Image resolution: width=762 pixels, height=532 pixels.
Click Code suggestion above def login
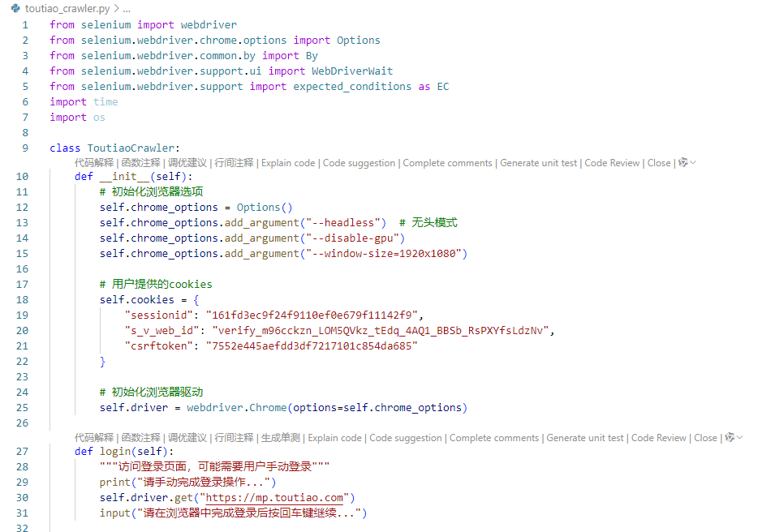(x=406, y=438)
